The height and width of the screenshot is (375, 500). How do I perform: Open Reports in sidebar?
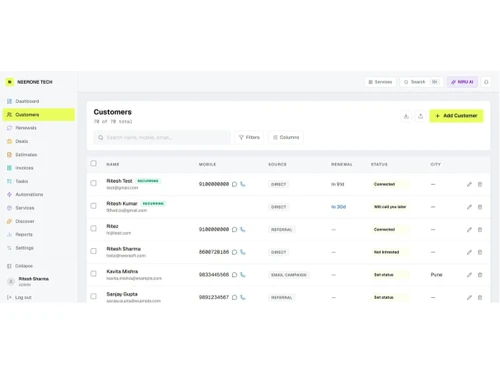(39, 235)
